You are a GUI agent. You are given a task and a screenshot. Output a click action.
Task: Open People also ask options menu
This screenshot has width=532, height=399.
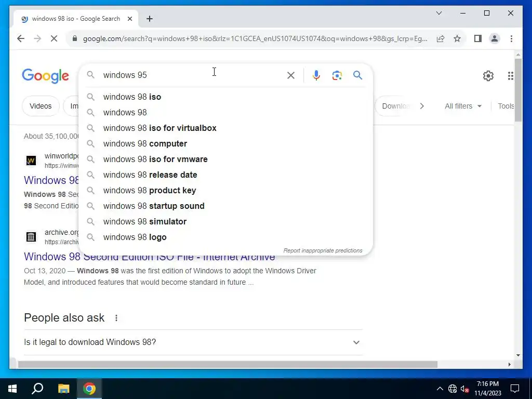point(116,318)
